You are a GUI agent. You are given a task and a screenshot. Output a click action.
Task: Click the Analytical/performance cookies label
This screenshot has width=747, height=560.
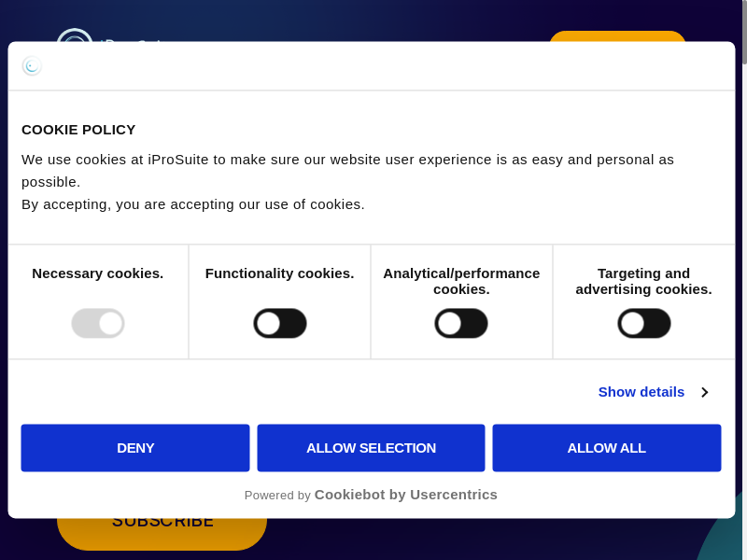pyautogui.click(x=461, y=281)
